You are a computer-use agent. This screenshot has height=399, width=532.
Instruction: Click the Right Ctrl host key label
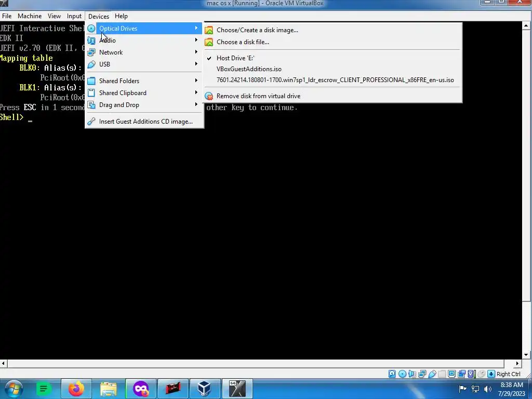click(508, 374)
